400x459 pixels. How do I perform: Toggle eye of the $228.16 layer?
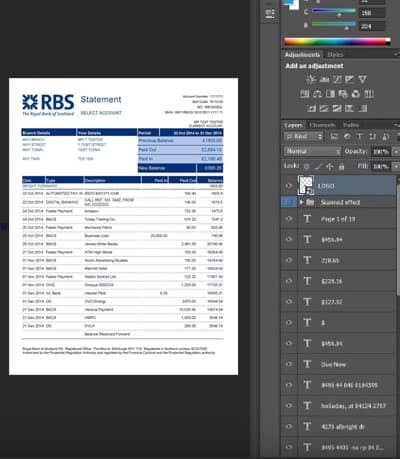tap(289, 281)
